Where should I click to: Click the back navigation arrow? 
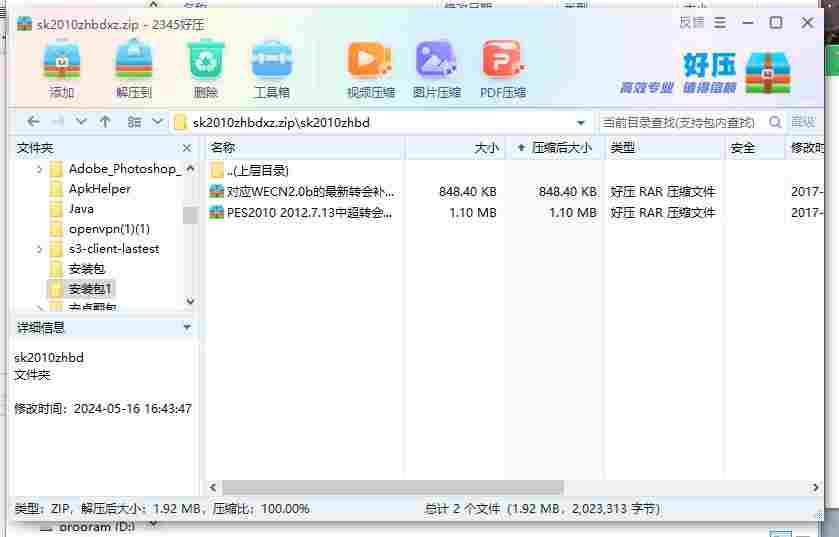[33, 122]
